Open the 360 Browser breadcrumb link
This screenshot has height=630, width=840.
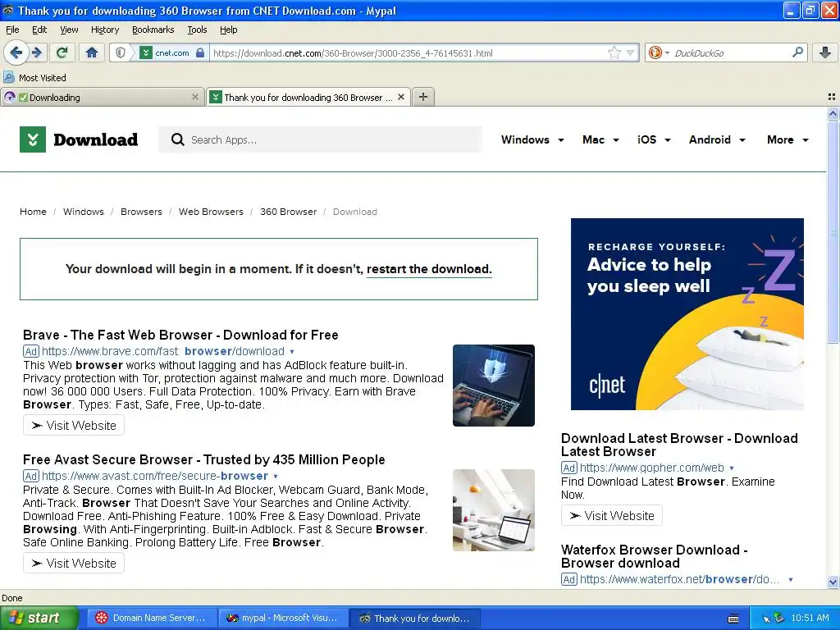(288, 212)
